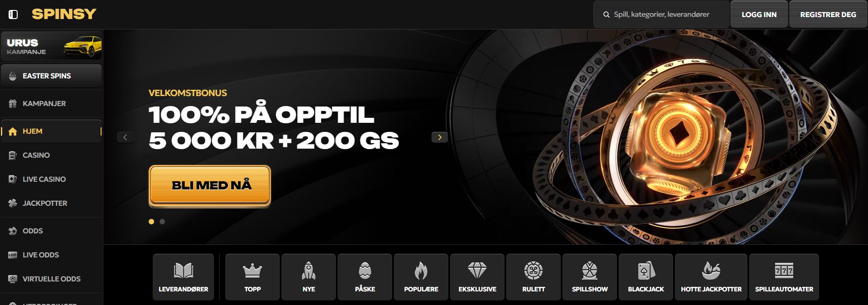868x305 pixels.
Task: Open the Leverandører book icon category
Action: click(x=183, y=277)
